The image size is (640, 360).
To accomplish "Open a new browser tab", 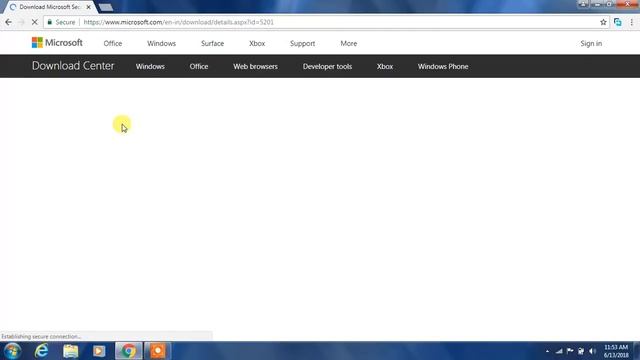I will coord(106,7).
